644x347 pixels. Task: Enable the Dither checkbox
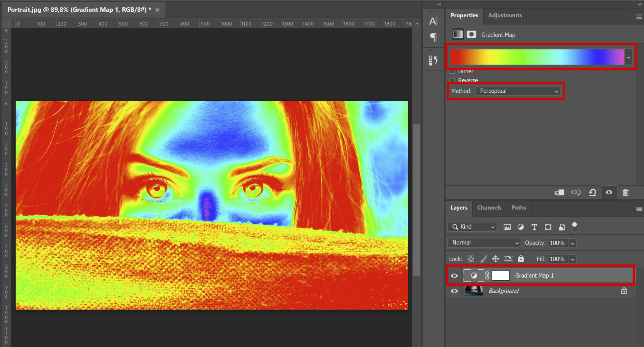coord(452,71)
